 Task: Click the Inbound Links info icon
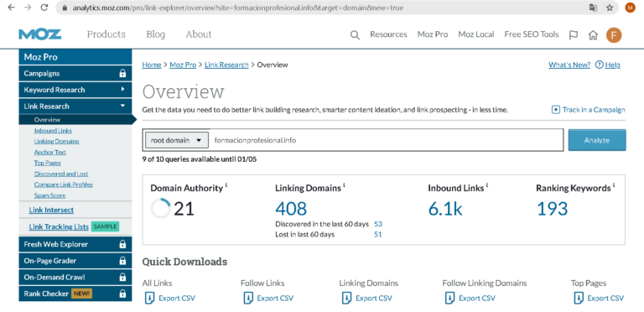487,185
